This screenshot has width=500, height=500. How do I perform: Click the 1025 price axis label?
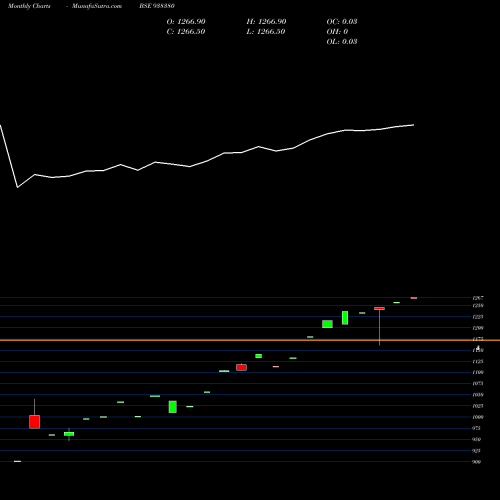478,406
